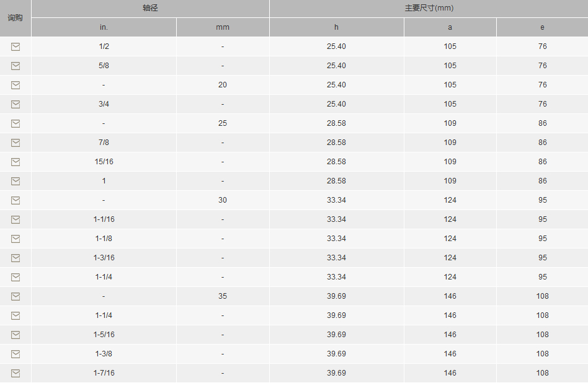Click inquiry envelope icon for 5/8 inch row
588x383 pixels.
click(16, 66)
